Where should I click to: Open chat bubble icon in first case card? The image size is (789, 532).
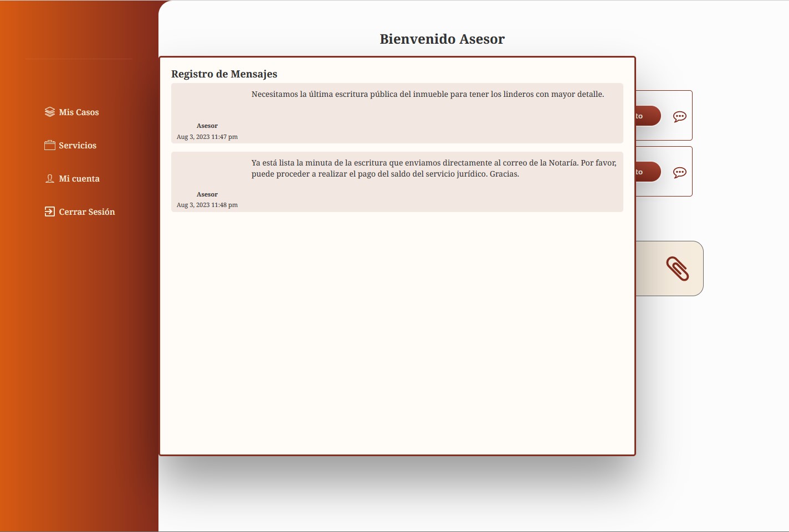coord(679,116)
